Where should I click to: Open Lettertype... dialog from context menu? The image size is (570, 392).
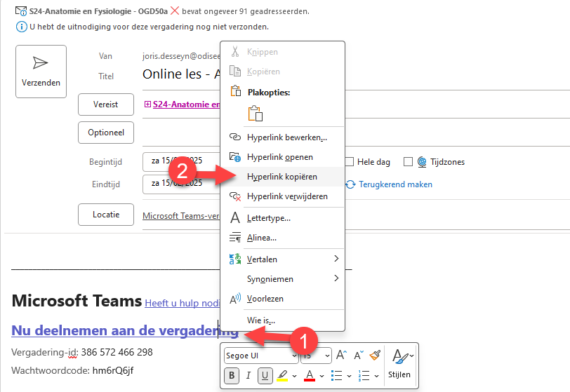(x=282, y=218)
